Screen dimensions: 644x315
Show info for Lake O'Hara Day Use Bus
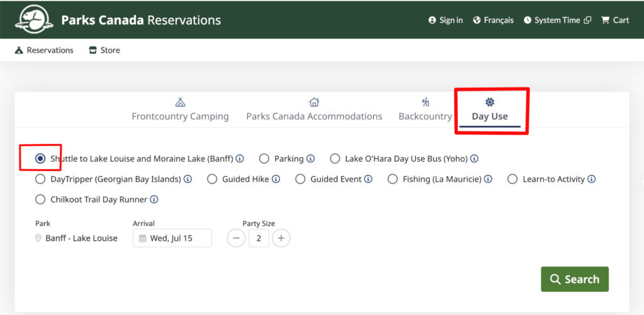coord(474,158)
